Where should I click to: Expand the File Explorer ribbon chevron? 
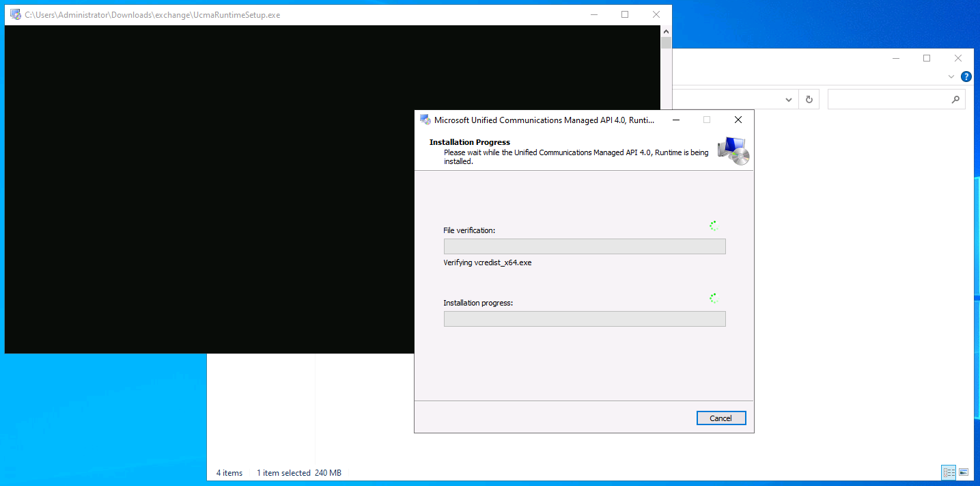coord(951,77)
